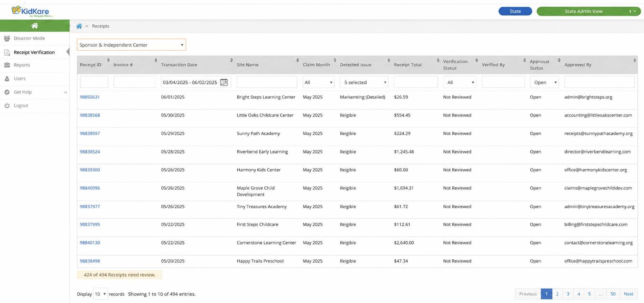The width and height of the screenshot is (644, 303).
Task: Sort by Approved By column arrows
Action: coord(634,60)
